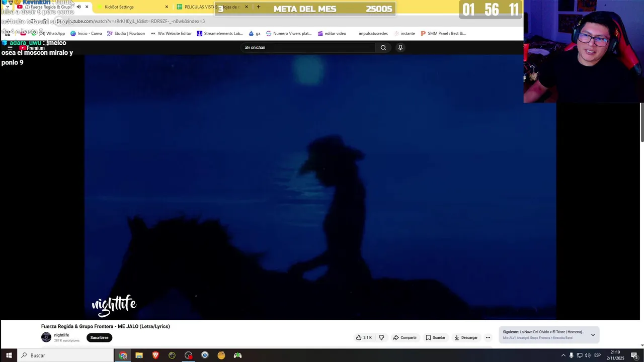Open the Windows notification center
The height and width of the screenshot is (362, 644).
tap(634, 355)
